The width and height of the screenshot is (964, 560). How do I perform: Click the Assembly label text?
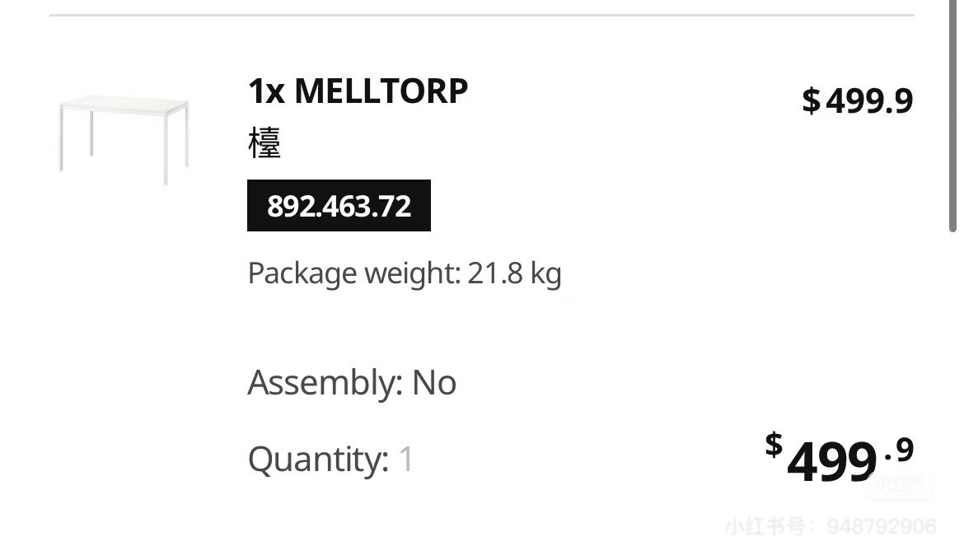325,382
